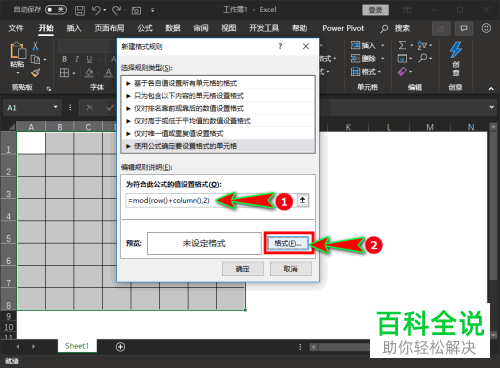The image size is (500, 368).
Task: Expand the formula bar chevron
Action: 492,107
